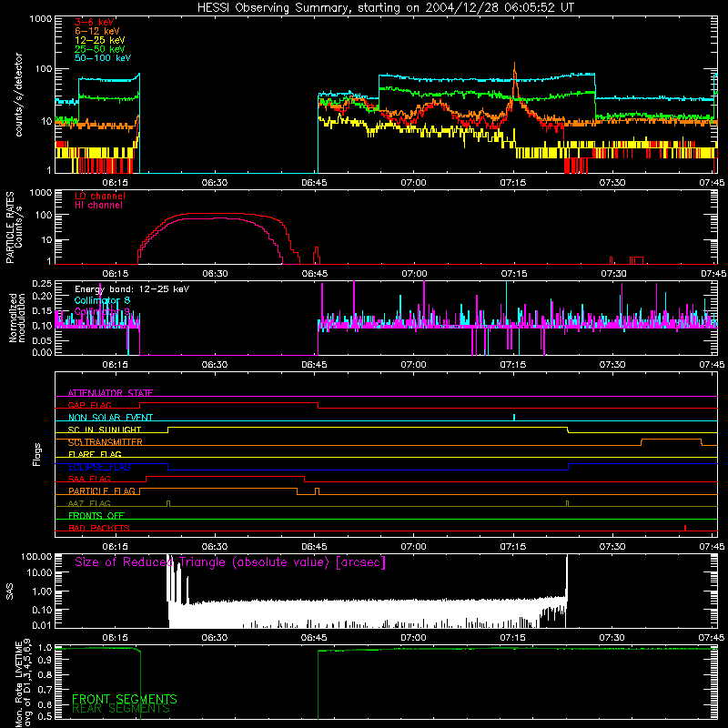Screen dimensions: 728x728
Task: Click the 'AAZ FLAG' label
Action: click(89, 503)
